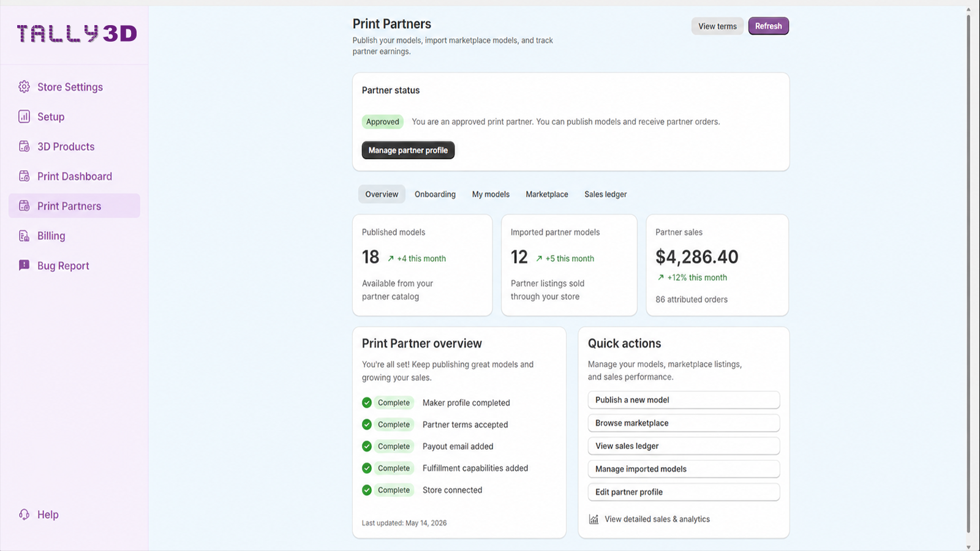Click the Help headset icon
Image resolution: width=980 pixels, height=551 pixels.
point(24,514)
